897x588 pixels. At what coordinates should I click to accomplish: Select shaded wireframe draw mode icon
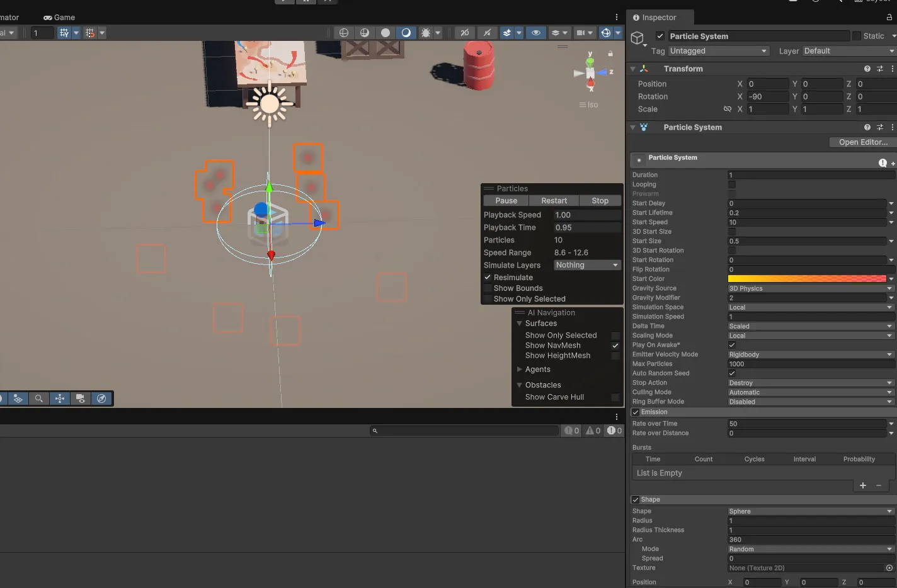[365, 33]
